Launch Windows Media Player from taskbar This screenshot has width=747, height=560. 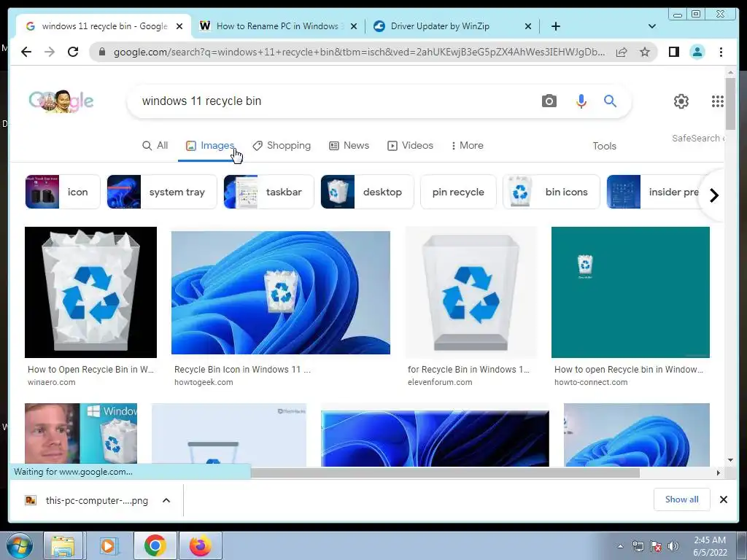(108, 545)
